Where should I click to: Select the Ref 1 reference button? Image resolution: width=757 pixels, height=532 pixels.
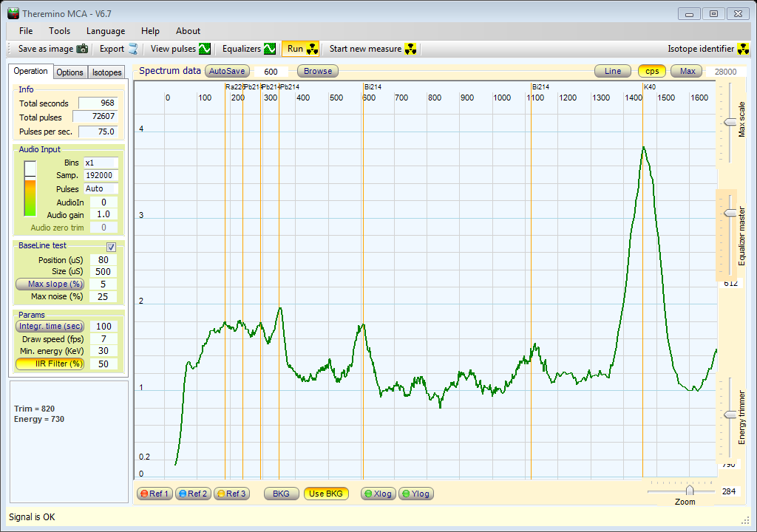155,494
